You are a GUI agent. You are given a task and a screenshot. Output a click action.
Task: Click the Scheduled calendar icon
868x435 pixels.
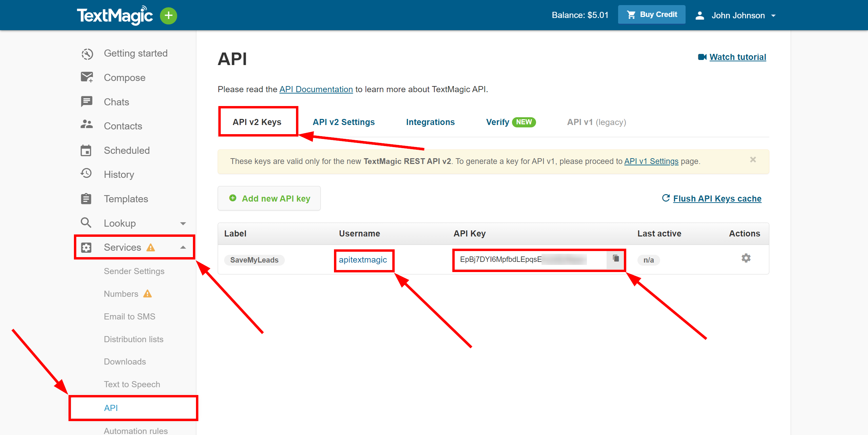(86, 150)
